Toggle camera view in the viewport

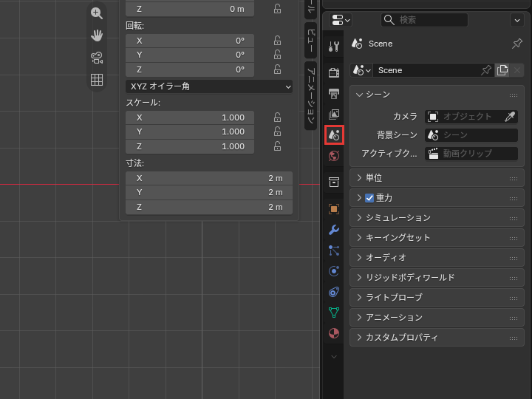(97, 58)
